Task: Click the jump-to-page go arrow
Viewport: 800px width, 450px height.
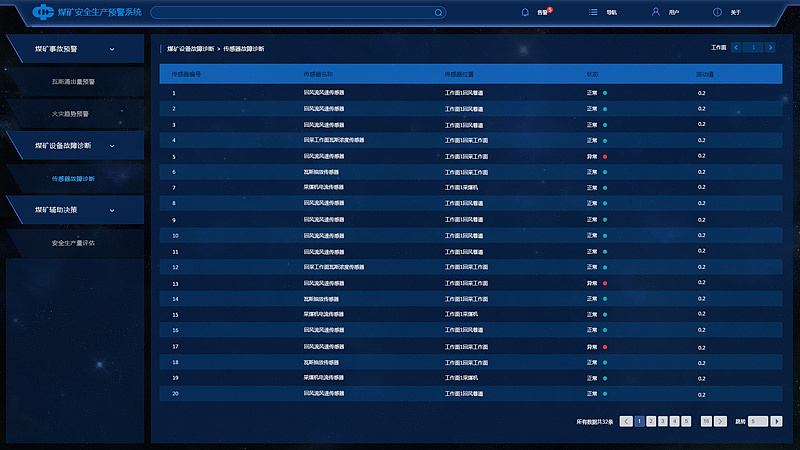Action: pos(777,421)
